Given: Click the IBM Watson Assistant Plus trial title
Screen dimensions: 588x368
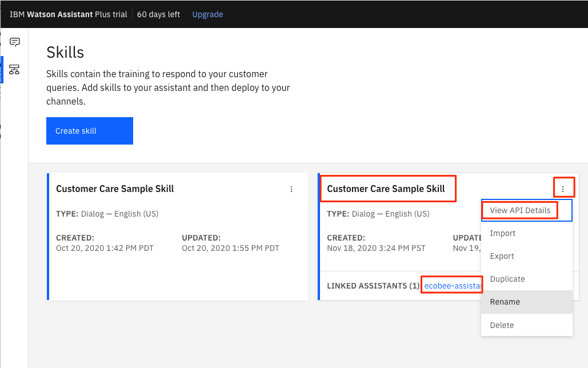Looking at the screenshot, I should (68, 14).
